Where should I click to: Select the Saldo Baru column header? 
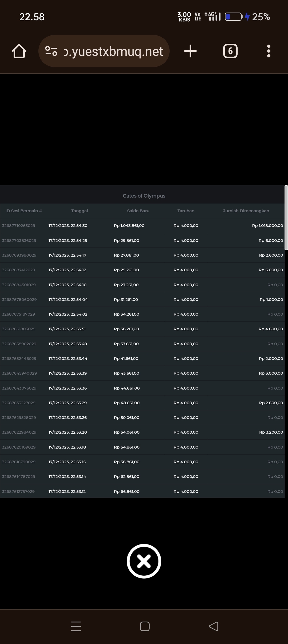pos(138,211)
